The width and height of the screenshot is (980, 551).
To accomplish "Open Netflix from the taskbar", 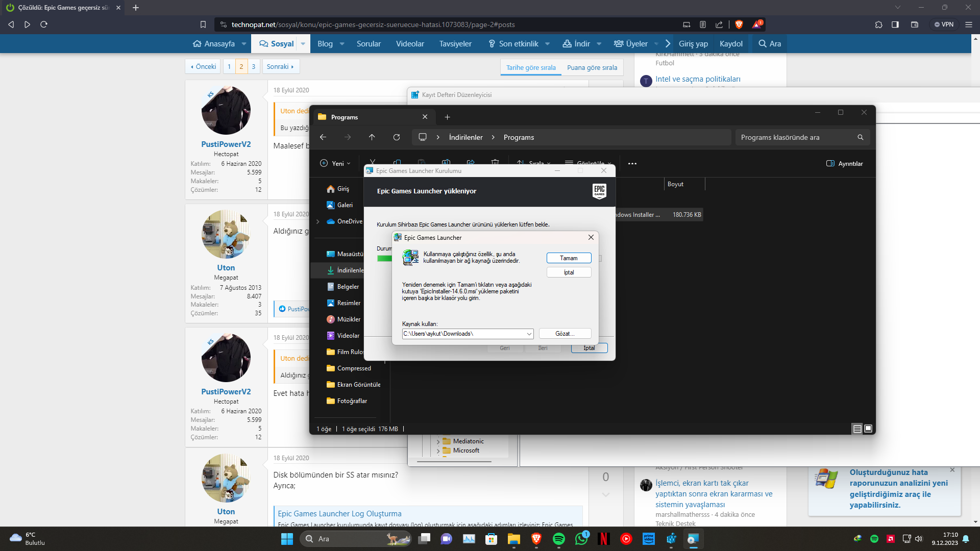I will (x=604, y=539).
